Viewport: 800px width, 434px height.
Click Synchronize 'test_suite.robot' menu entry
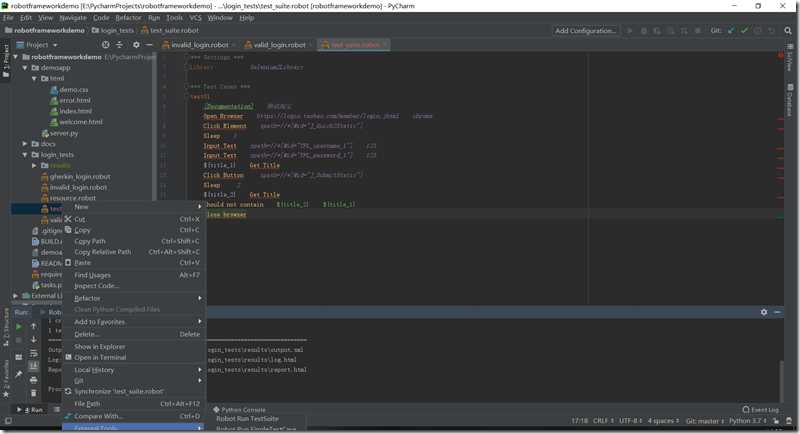(x=133, y=391)
